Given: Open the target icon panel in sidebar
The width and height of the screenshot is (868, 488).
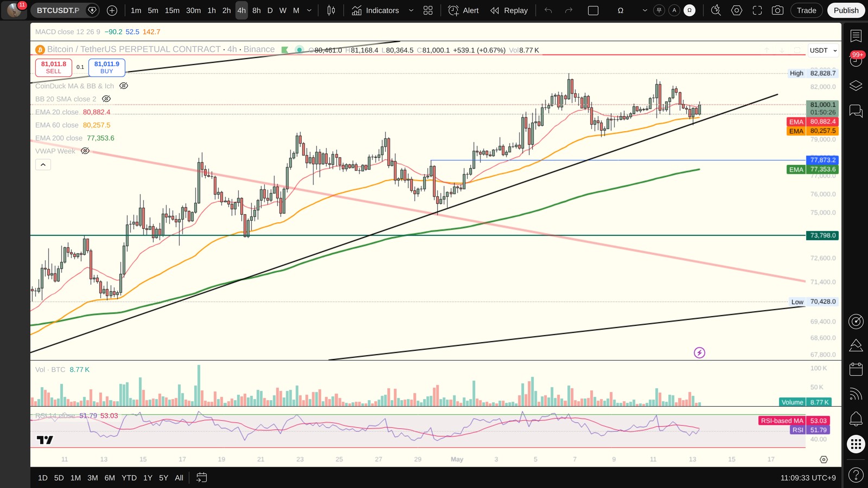Looking at the screenshot, I should click(x=856, y=322).
